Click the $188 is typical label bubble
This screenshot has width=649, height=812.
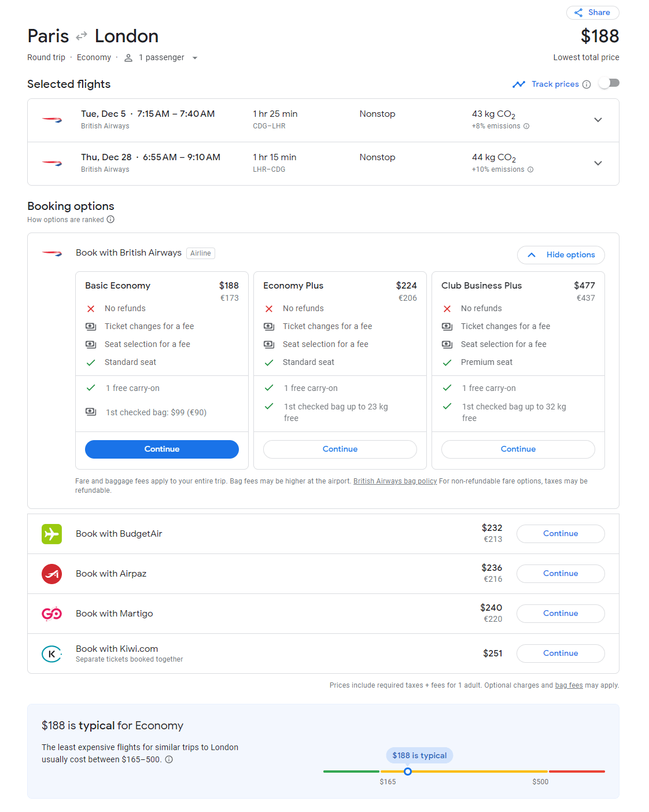[419, 755]
